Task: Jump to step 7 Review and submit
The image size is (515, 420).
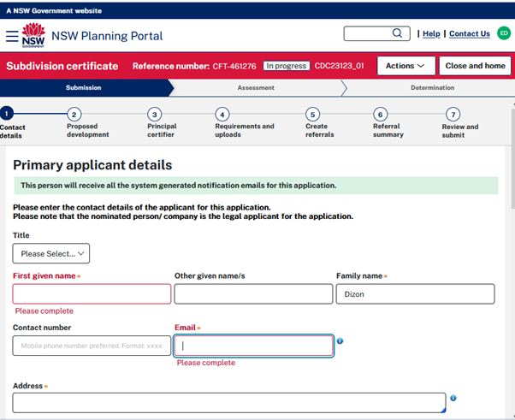Action: (453, 114)
